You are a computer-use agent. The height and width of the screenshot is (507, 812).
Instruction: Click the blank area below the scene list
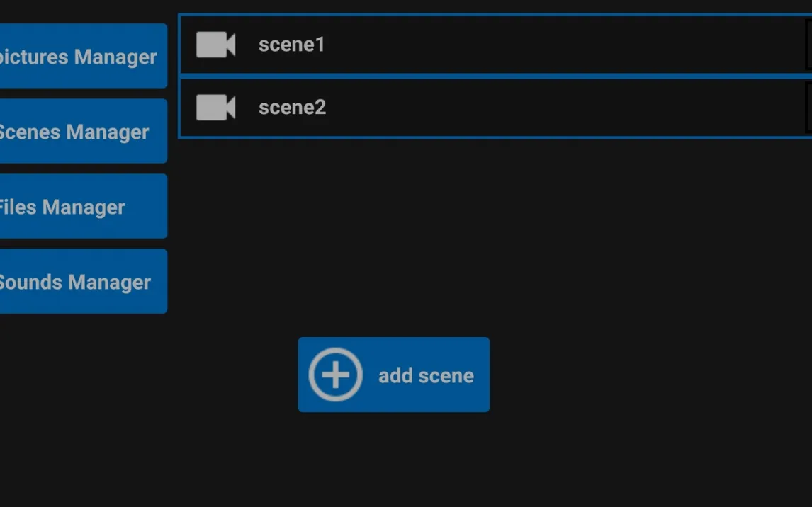pos(496,227)
